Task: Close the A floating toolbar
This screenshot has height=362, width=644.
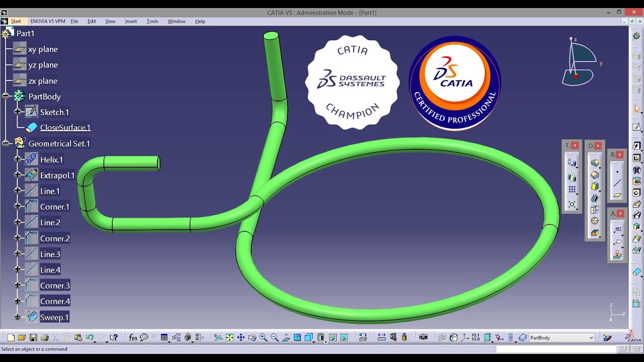Action: (x=620, y=213)
